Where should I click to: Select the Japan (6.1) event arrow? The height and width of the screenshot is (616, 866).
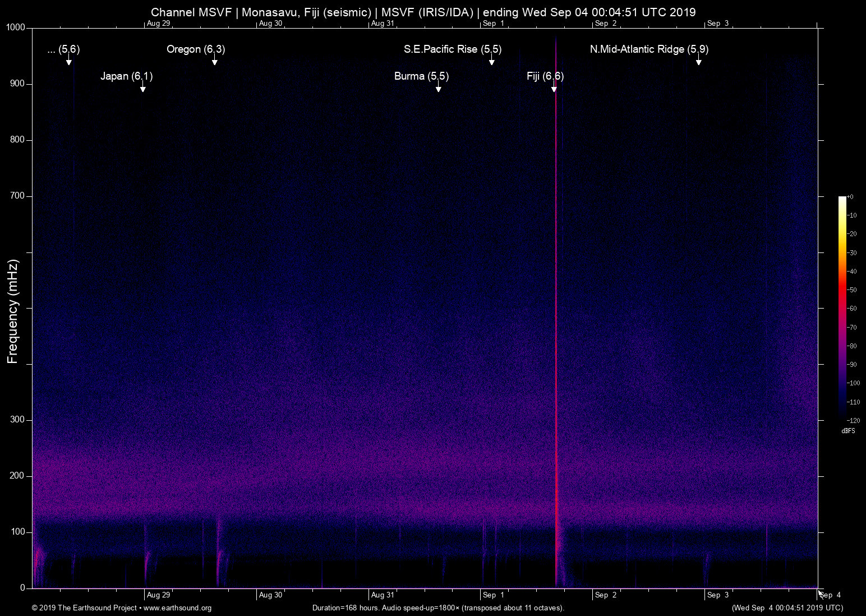(143, 89)
